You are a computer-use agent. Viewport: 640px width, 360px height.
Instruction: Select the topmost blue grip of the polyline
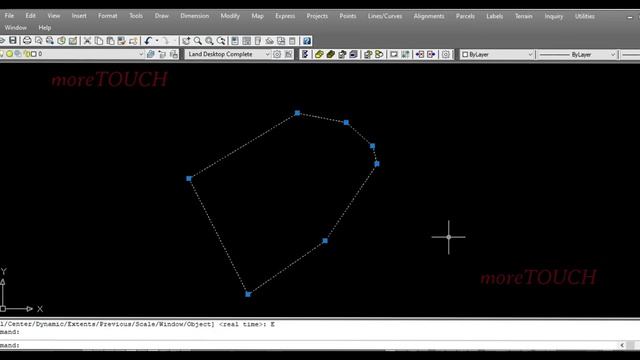(297, 113)
